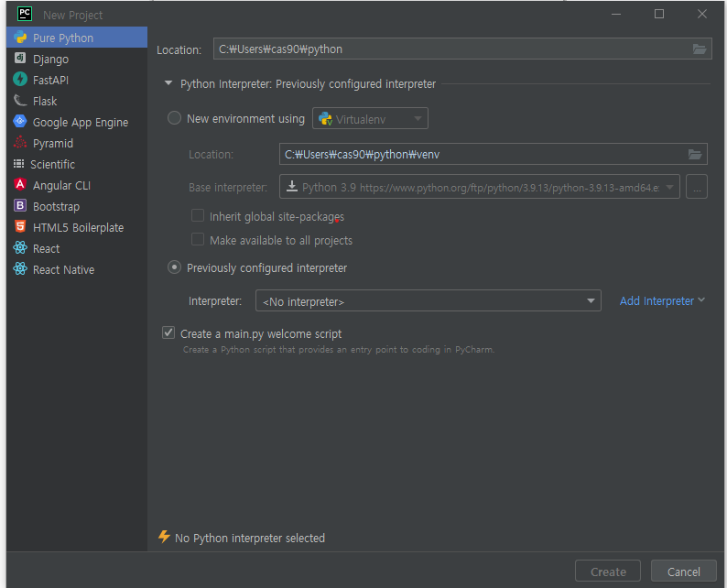The height and width of the screenshot is (588, 727).
Task: Select Django project type
Action: pos(77,59)
